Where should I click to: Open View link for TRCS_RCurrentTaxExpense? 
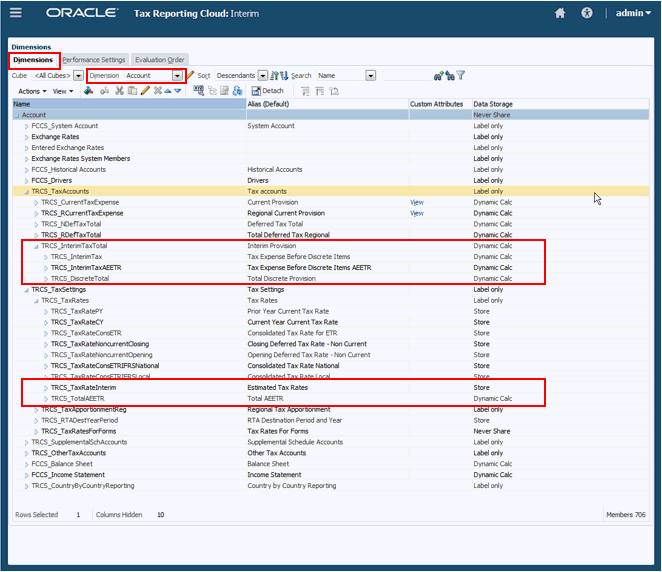tap(417, 213)
